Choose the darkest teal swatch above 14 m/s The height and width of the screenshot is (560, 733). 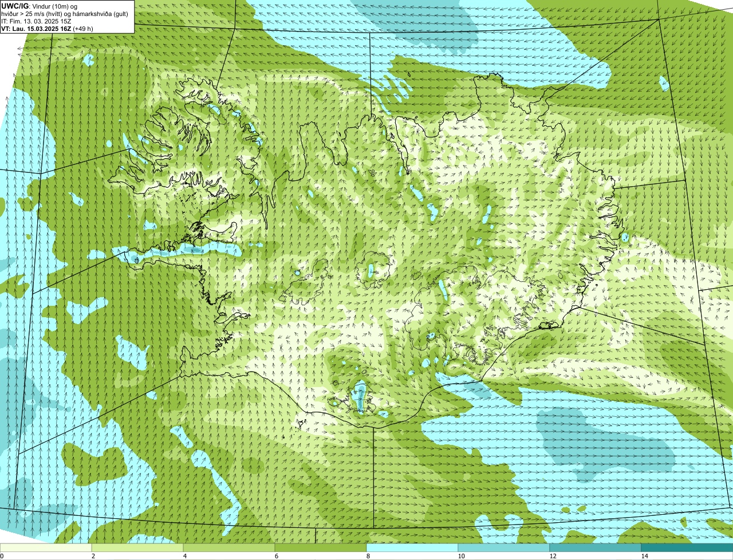click(687, 547)
